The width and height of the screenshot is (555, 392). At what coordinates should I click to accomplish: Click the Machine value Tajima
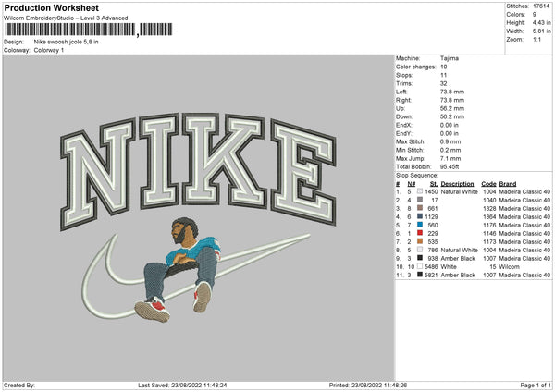tap(450, 58)
